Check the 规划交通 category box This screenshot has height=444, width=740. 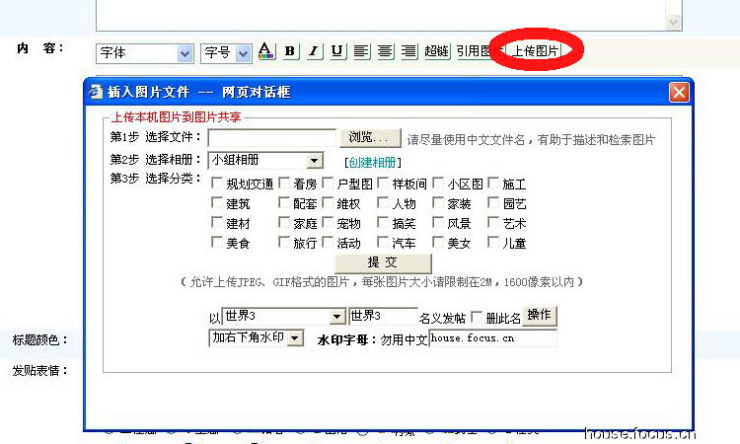217,183
